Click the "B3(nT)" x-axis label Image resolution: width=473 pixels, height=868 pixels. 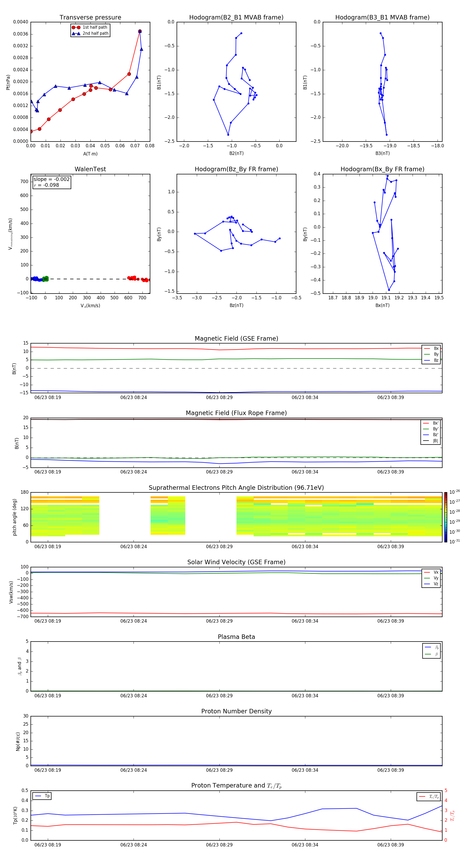382,153
